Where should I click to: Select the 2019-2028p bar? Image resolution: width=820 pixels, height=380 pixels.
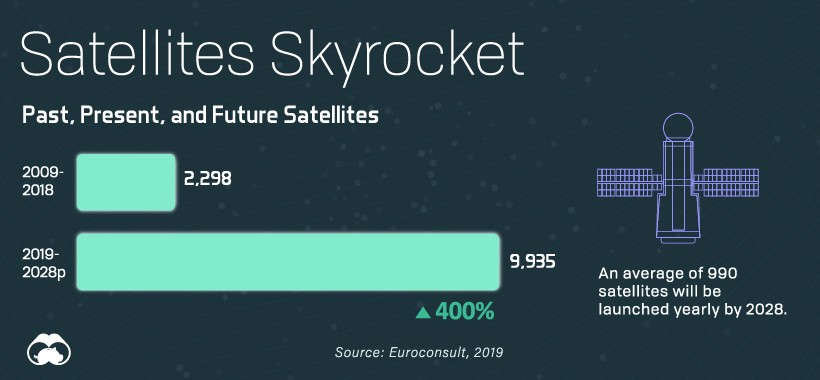288,261
